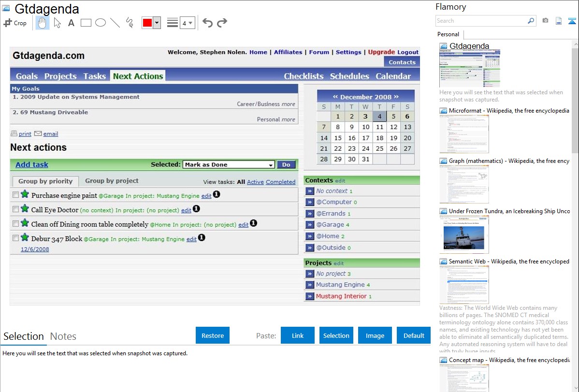Click star beside Call Eye Doctor

[x=25, y=208]
